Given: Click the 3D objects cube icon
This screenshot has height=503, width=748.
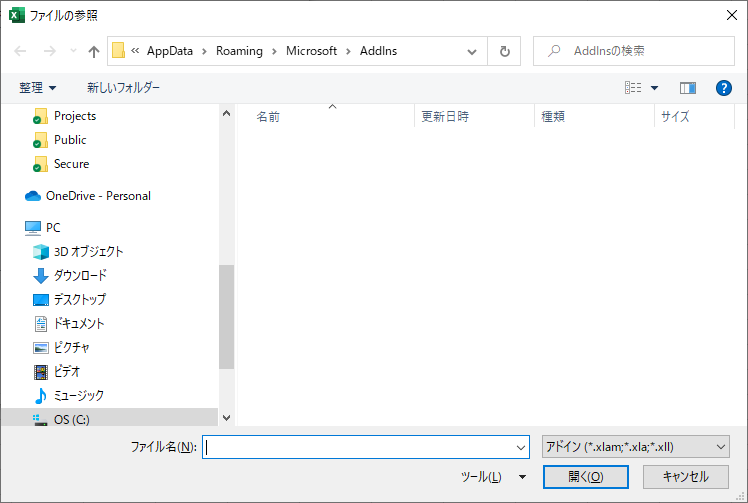Looking at the screenshot, I should point(41,252).
